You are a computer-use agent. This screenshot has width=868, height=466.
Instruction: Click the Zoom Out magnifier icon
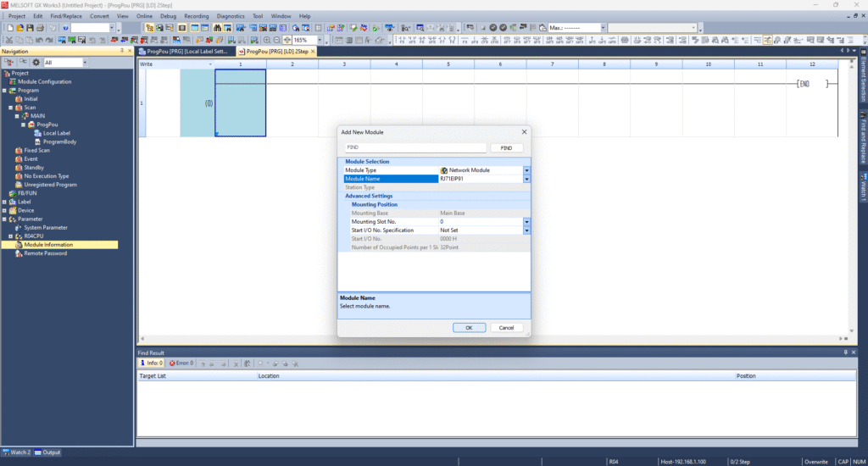click(277, 40)
